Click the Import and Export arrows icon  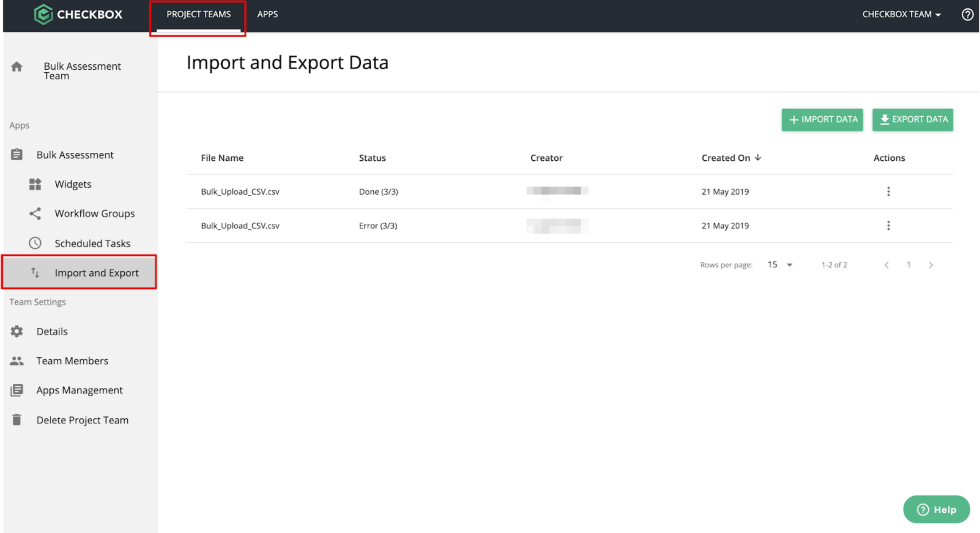point(35,273)
